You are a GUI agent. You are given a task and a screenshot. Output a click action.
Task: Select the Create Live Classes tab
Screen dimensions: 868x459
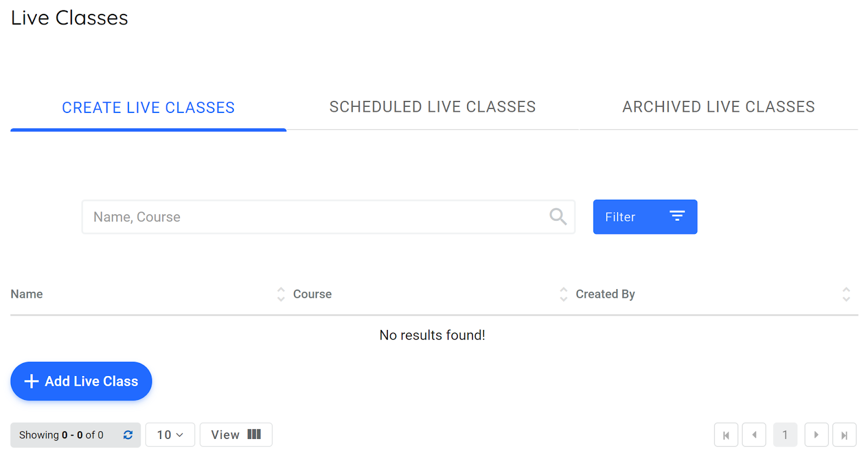click(x=148, y=107)
